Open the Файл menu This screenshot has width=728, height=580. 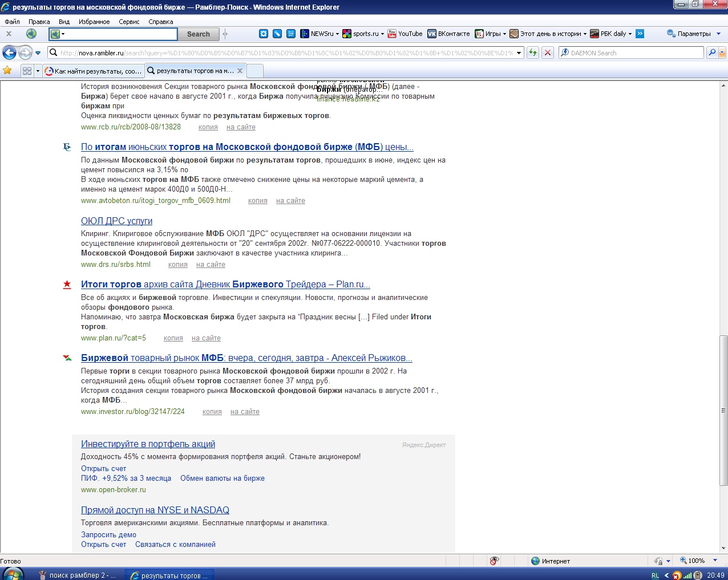[x=12, y=22]
